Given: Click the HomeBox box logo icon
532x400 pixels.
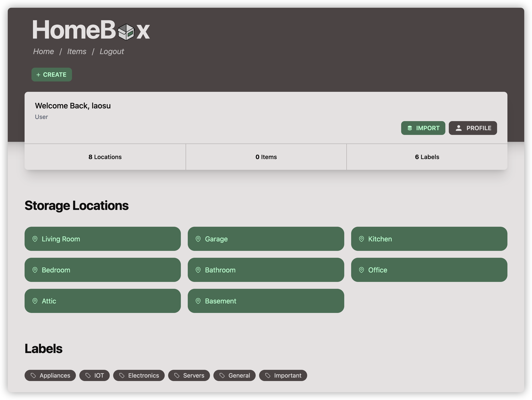Looking at the screenshot, I should coord(126,32).
